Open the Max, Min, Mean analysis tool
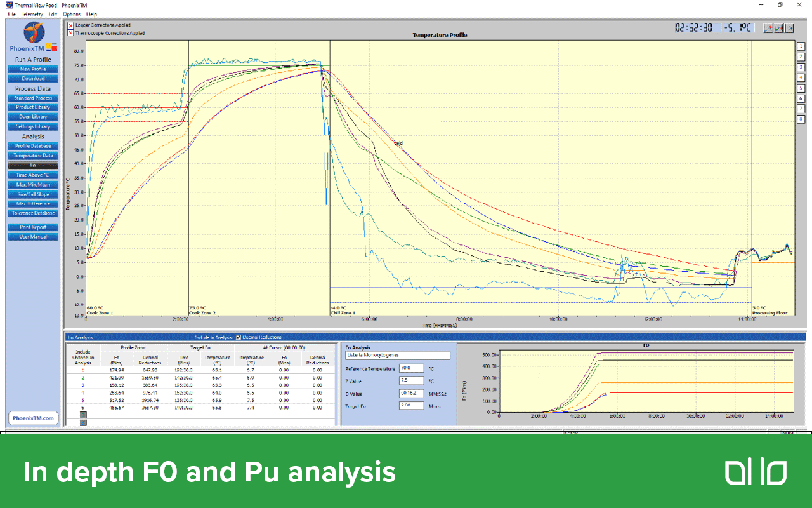The height and width of the screenshot is (508, 812). point(33,184)
